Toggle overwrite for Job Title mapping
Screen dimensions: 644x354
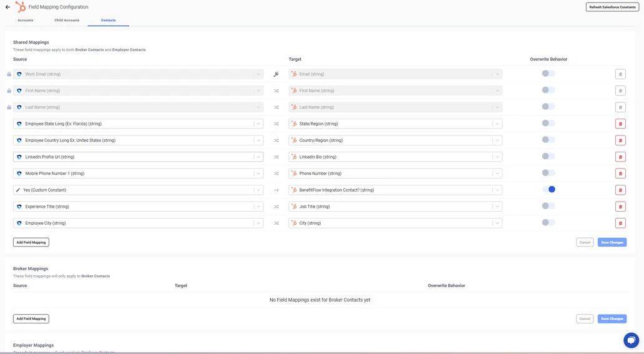(549, 205)
